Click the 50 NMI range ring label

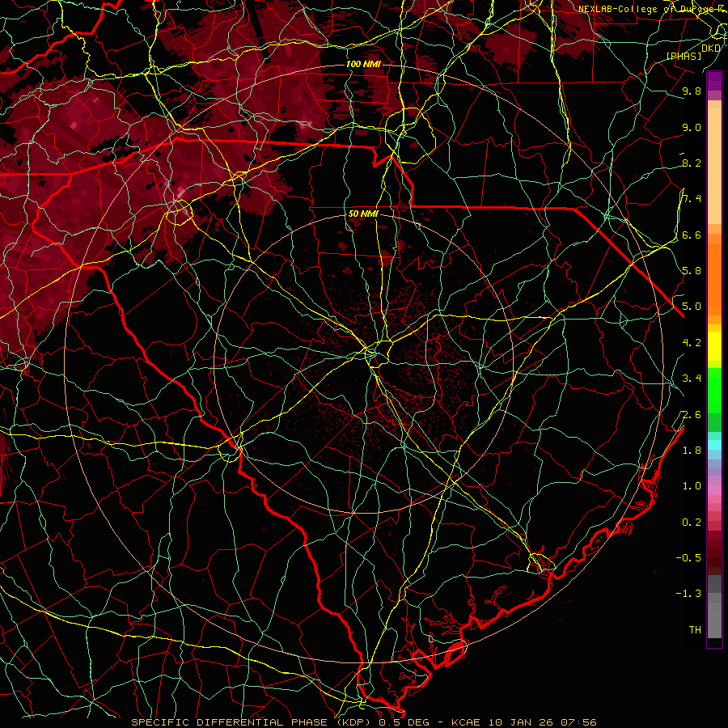click(363, 214)
